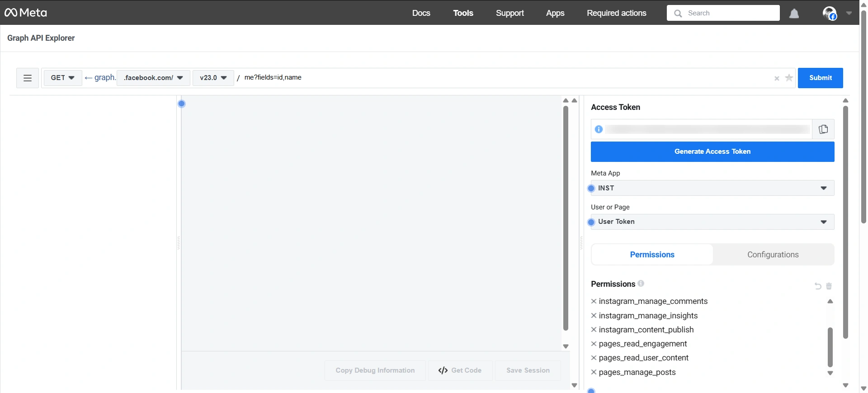Open the v23.0 version dropdown
The height and width of the screenshot is (393, 868).
pyautogui.click(x=213, y=78)
